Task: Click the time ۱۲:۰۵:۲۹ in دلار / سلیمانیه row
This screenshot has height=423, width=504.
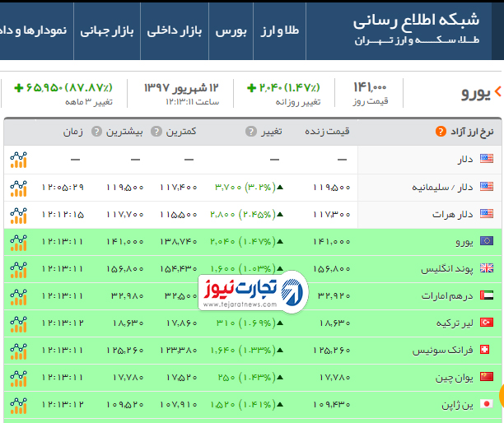Action: pyautogui.click(x=63, y=188)
